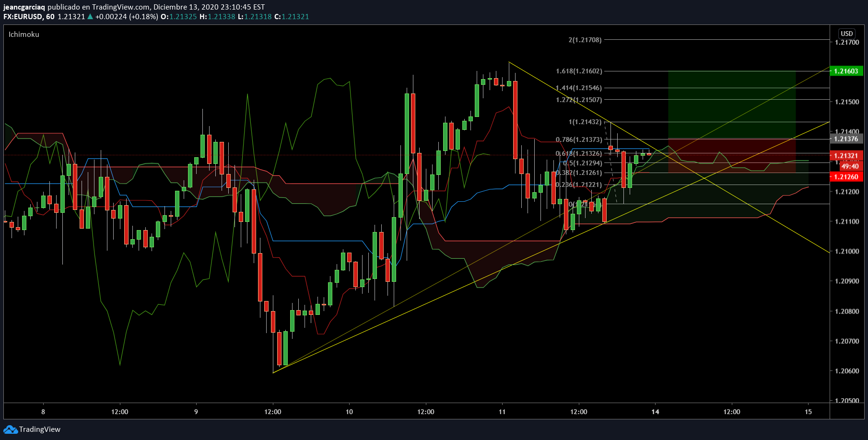Click the green 1.21603 target price label
Screen dimensions: 868x440
846,71
